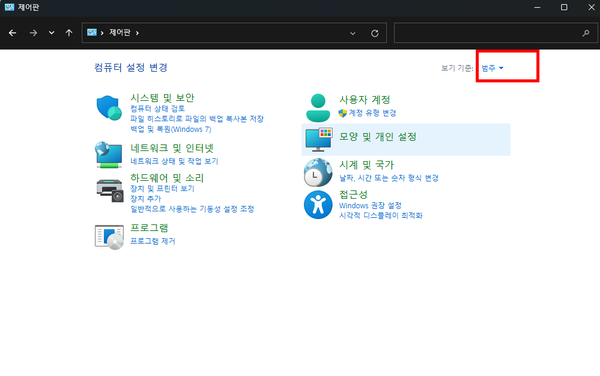Screen dimensions: 600x376
Task: Click 계정 유형 변경 link
Action: (x=372, y=113)
